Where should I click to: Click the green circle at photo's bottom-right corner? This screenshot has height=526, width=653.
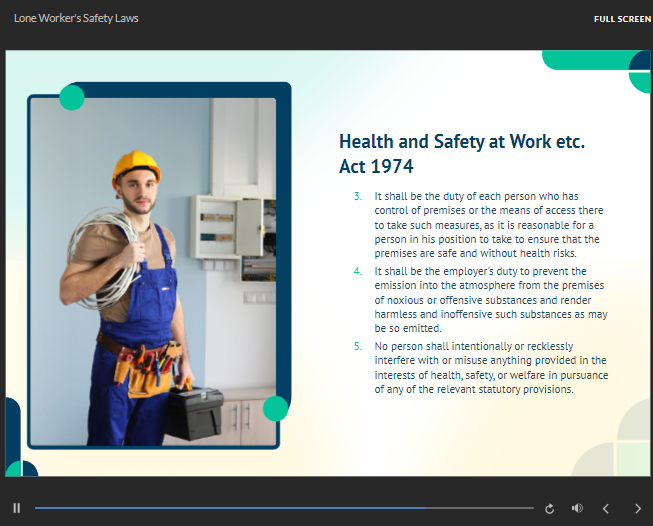coord(276,408)
